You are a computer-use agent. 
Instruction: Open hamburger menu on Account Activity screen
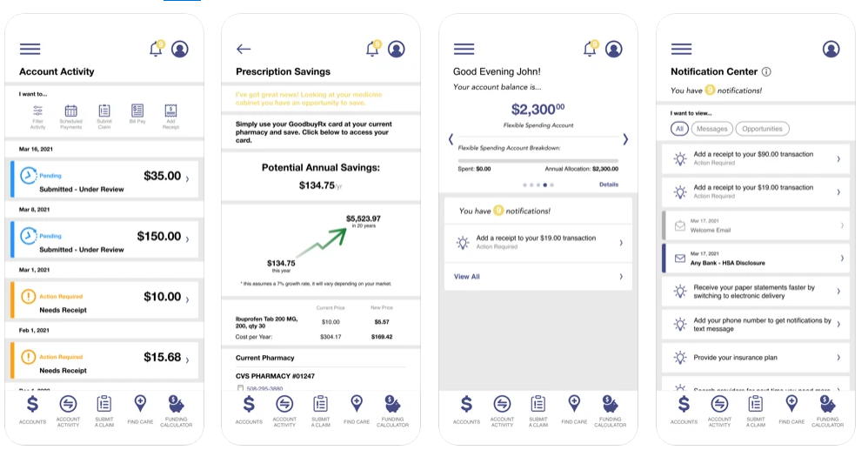point(30,50)
